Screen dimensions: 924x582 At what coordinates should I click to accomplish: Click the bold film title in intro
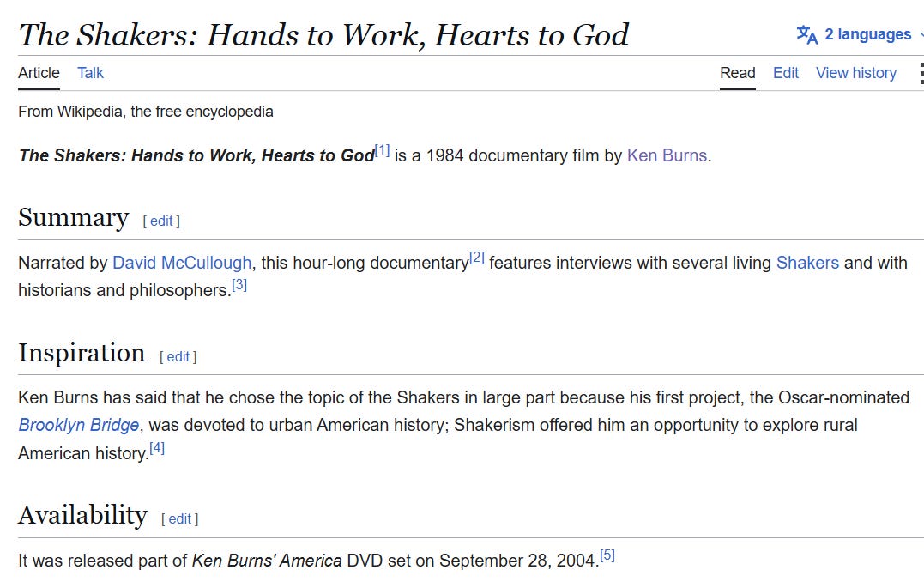pos(196,155)
